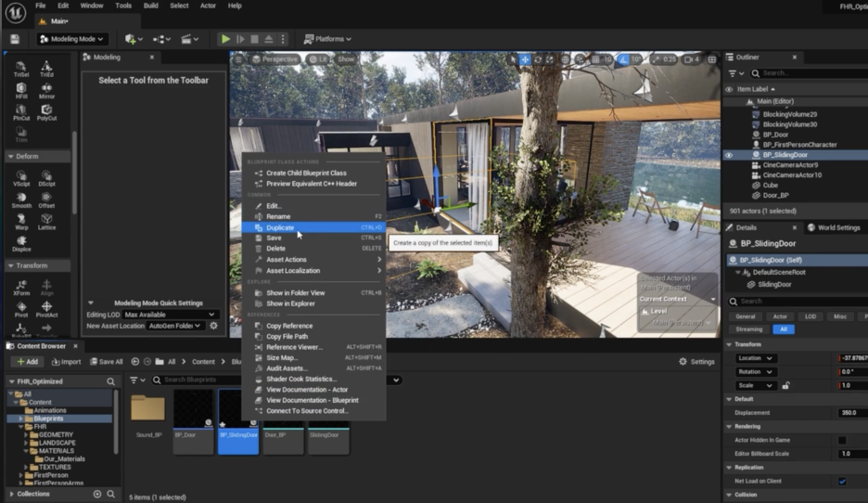Open the Modeling Mode dropdown
Image resolution: width=868 pixels, height=503 pixels.
click(x=72, y=39)
